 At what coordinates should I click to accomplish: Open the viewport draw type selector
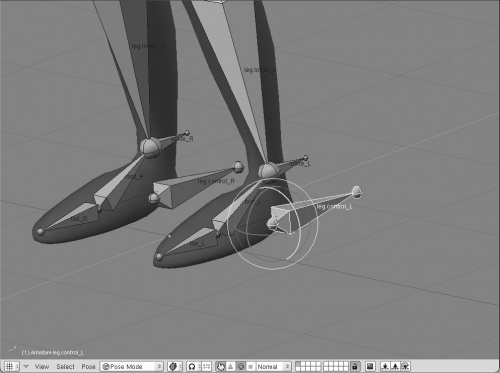(x=174, y=366)
